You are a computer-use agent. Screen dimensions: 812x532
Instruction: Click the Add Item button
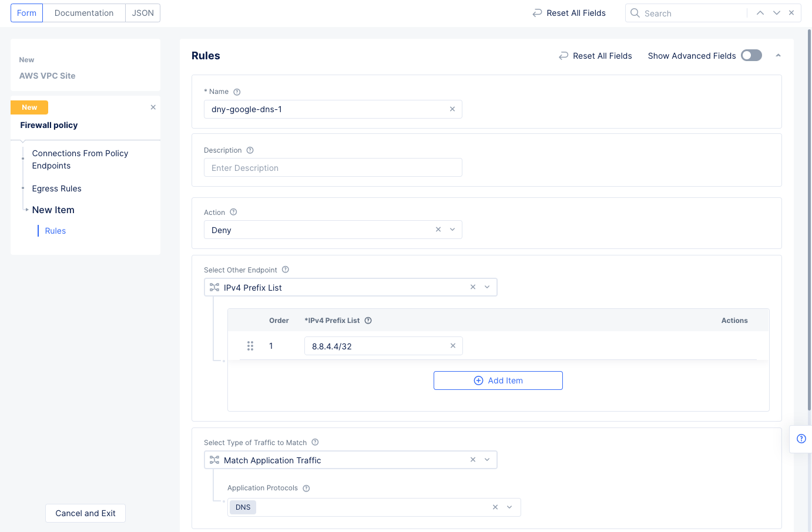click(x=498, y=381)
